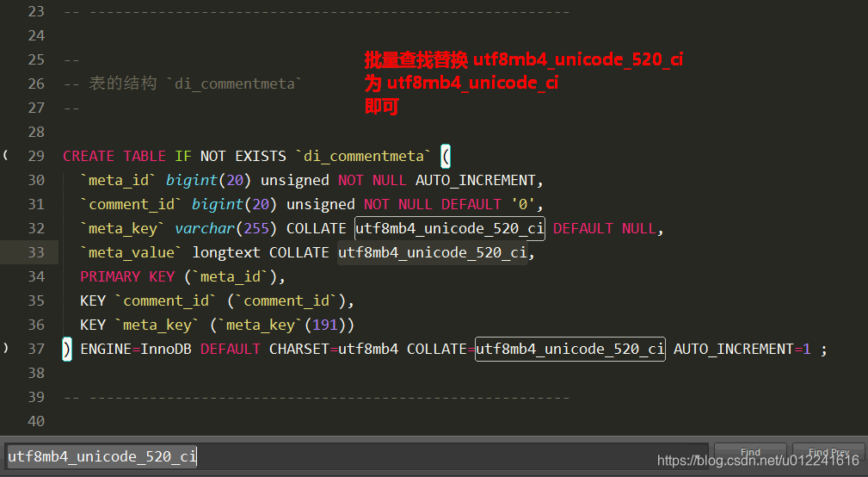Viewport: 868px width, 477px height.
Task: Click PRIMARY keyword on line 34
Action: 110,276
